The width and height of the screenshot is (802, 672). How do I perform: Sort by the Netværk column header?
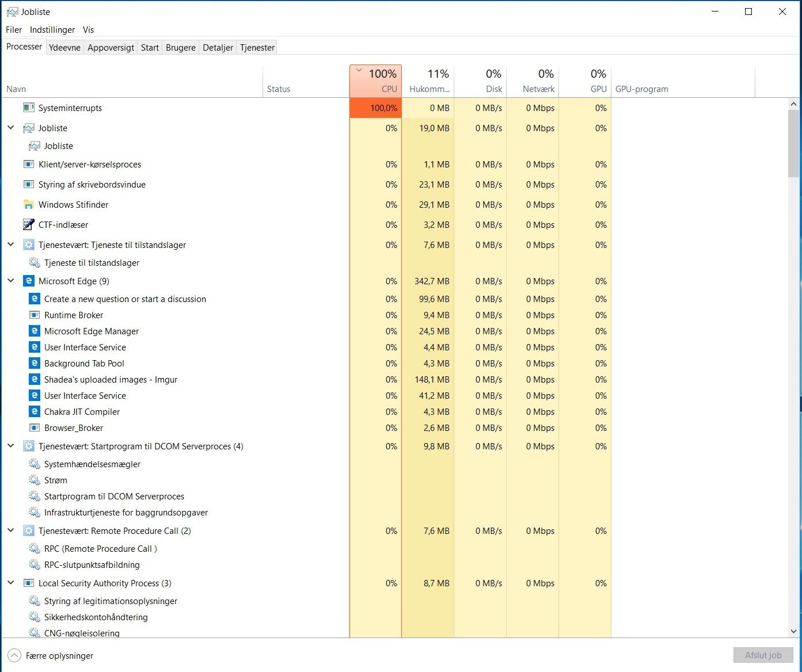click(533, 81)
